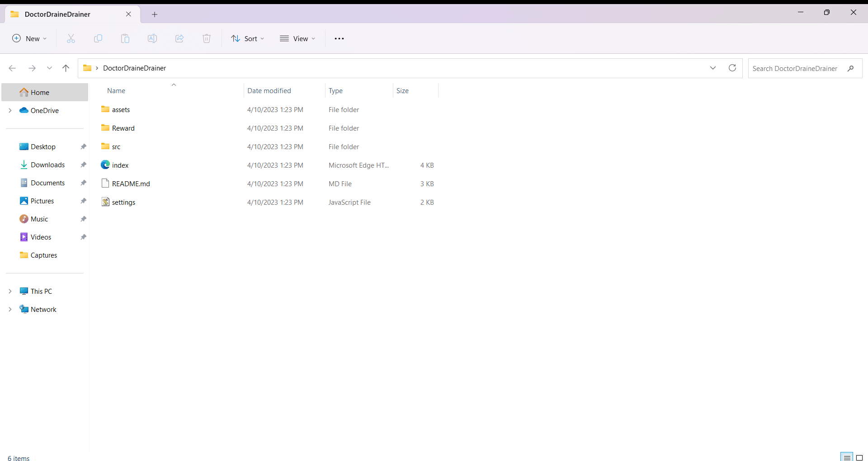Click the Share icon in toolbar
Image resolution: width=868 pixels, height=461 pixels.
(179, 39)
